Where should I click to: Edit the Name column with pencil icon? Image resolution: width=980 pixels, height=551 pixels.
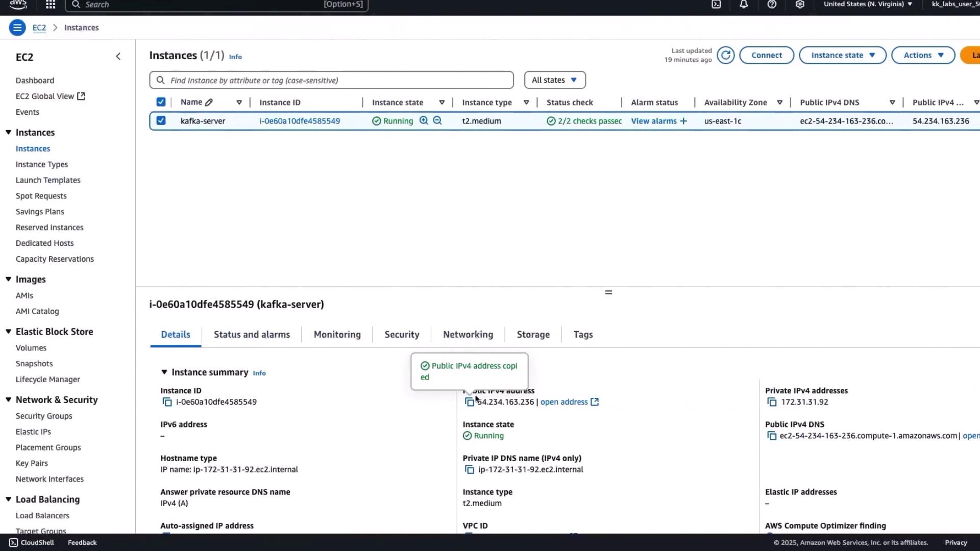click(x=209, y=103)
